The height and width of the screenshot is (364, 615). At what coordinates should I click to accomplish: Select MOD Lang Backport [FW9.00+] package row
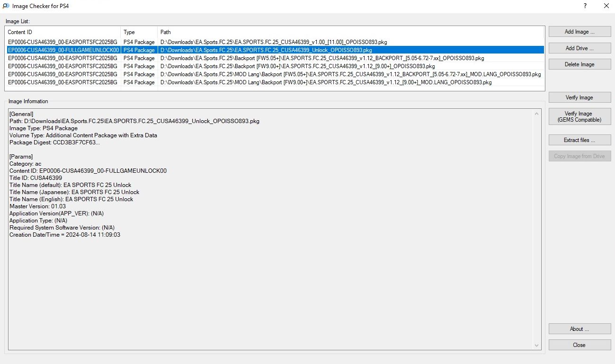(x=275, y=82)
